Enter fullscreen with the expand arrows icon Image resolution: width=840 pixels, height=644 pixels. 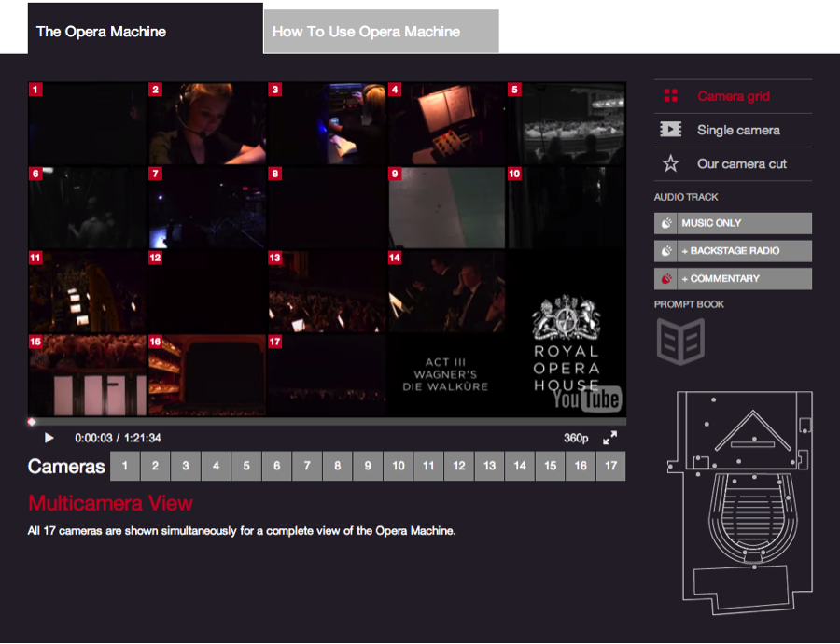pos(609,438)
